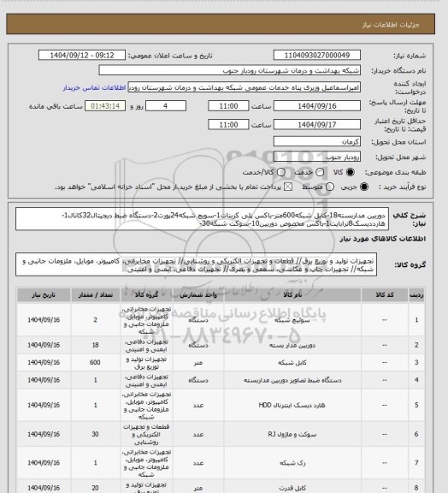
Task: Click the شرح کلی نیاز description box
Action: [202, 219]
